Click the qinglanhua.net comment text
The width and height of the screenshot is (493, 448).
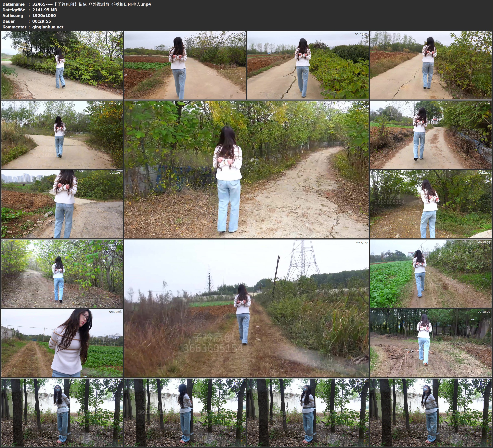[48, 27]
